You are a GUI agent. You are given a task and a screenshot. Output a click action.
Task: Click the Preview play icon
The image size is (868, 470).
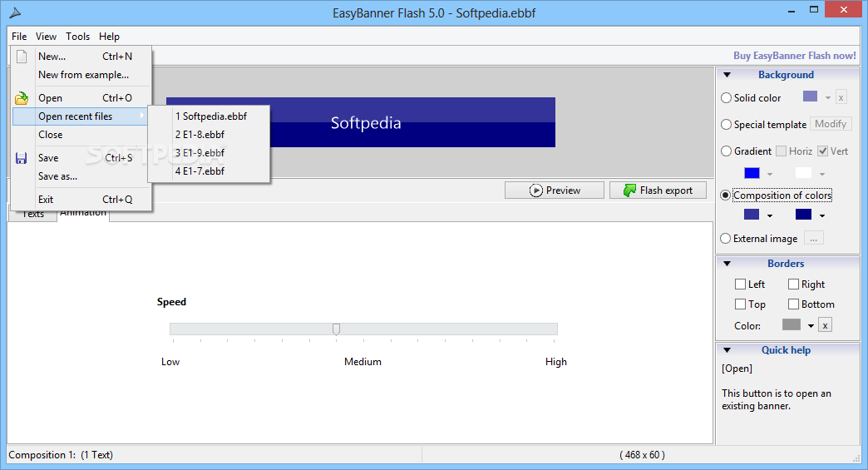point(535,190)
